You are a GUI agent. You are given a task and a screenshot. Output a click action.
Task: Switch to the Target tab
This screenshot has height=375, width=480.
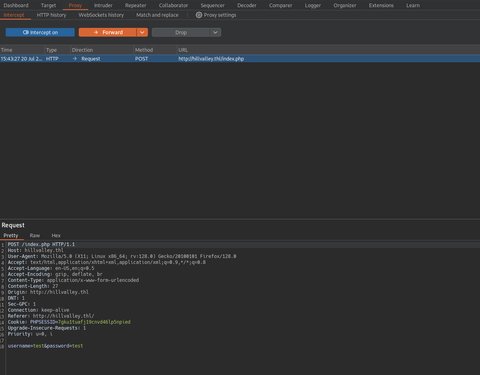(48, 5)
